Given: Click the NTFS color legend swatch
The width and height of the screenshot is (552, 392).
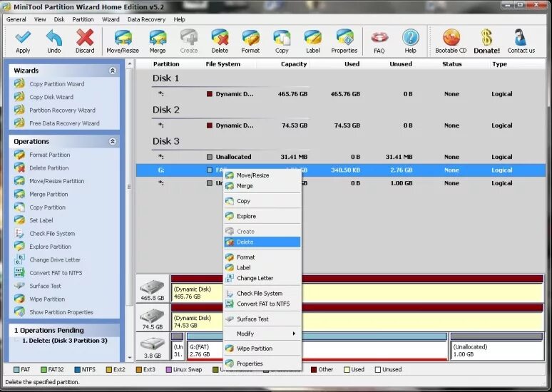Looking at the screenshot, I should (x=78, y=370).
